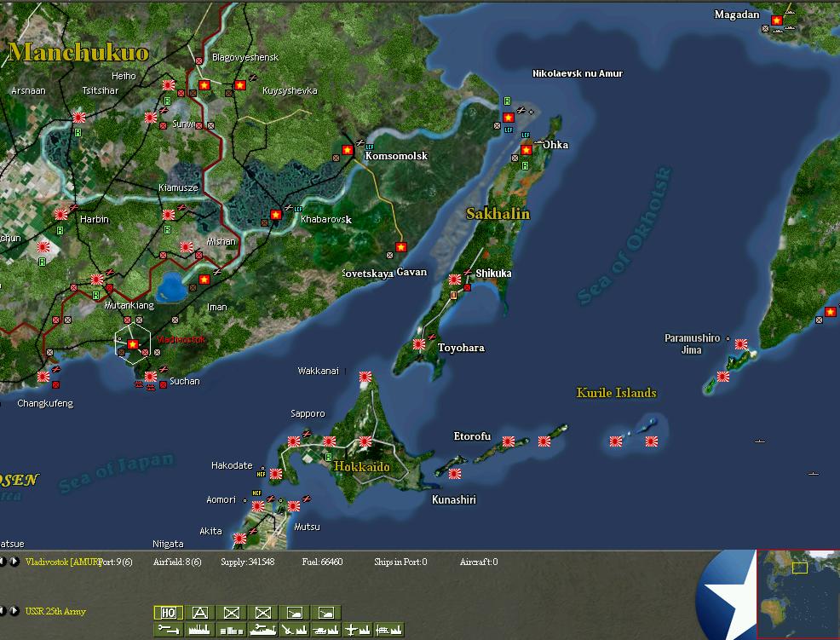Select the Japanese base at Kunashiri
Viewport: 840px width, 640px height.
pyautogui.click(x=455, y=473)
